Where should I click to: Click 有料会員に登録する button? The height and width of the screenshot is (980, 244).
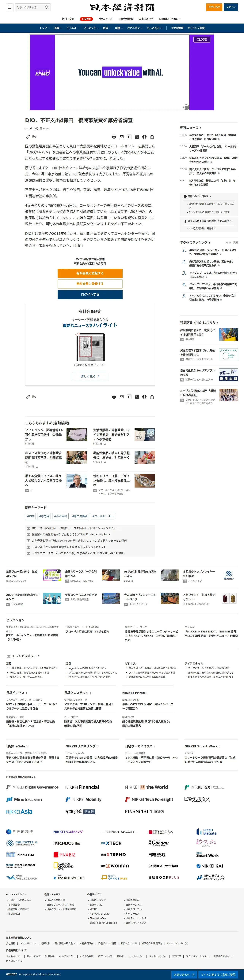coord(90,273)
